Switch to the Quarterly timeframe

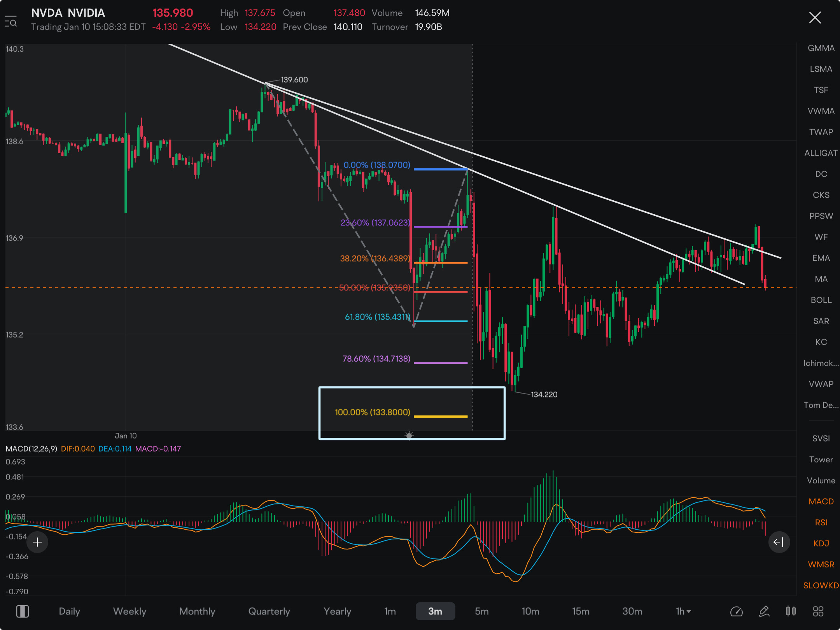point(269,611)
